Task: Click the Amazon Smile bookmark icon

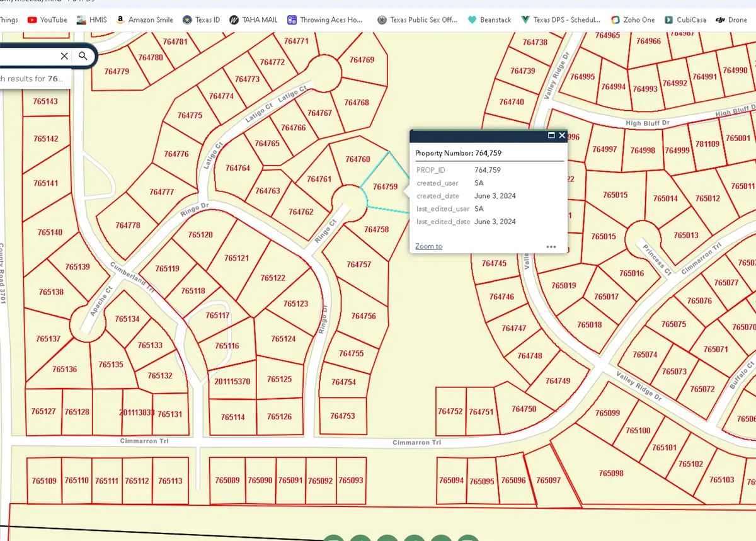Action: tap(122, 20)
